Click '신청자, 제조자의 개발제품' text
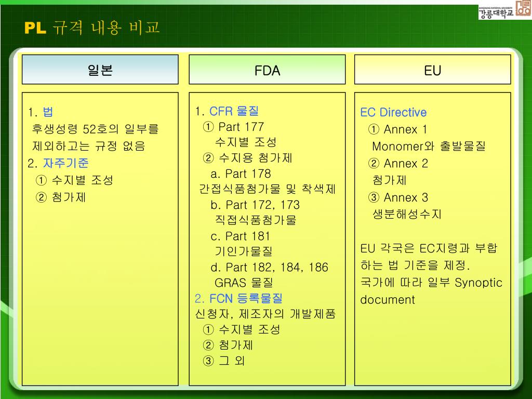The width and height of the screenshot is (532, 399). click(x=265, y=314)
